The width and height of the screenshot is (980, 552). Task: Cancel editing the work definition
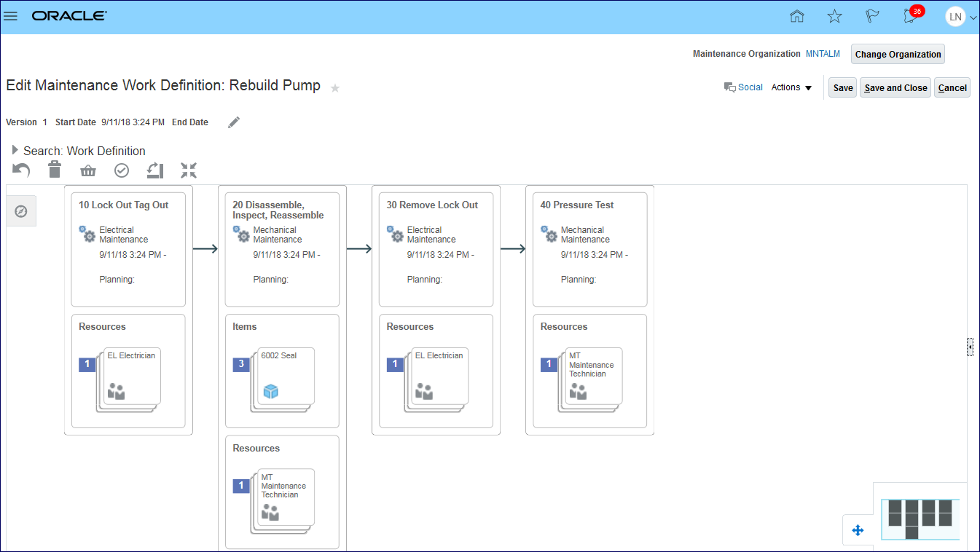tap(952, 87)
